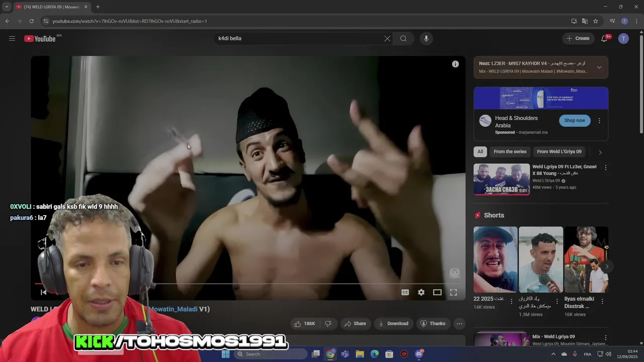The height and width of the screenshot is (362, 644).
Task: Open options for the Ilyas elmalki Disstrak short
Action: [x=602, y=301]
